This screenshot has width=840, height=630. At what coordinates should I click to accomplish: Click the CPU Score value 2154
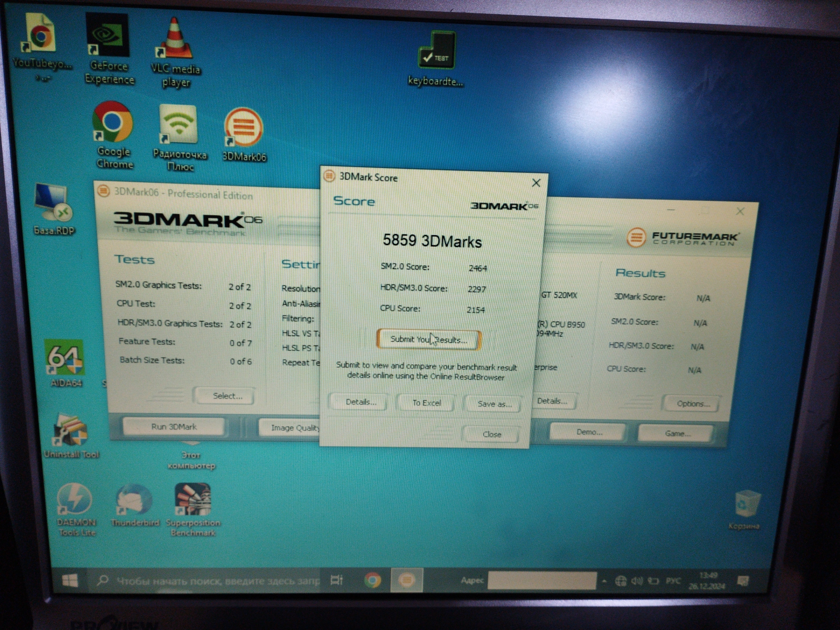pyautogui.click(x=476, y=310)
